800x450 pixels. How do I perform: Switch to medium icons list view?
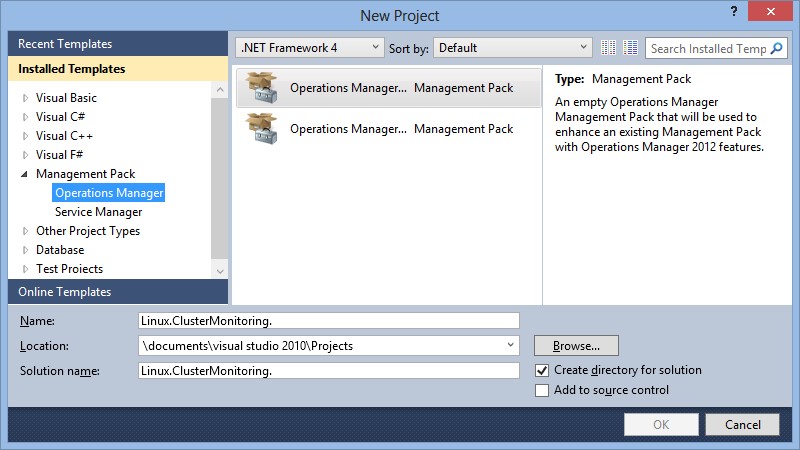(630, 48)
